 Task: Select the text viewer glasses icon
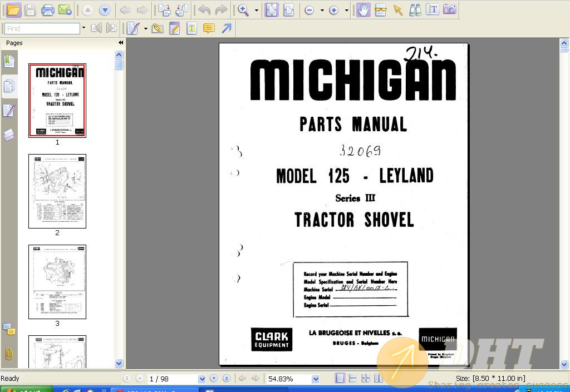pos(381,10)
